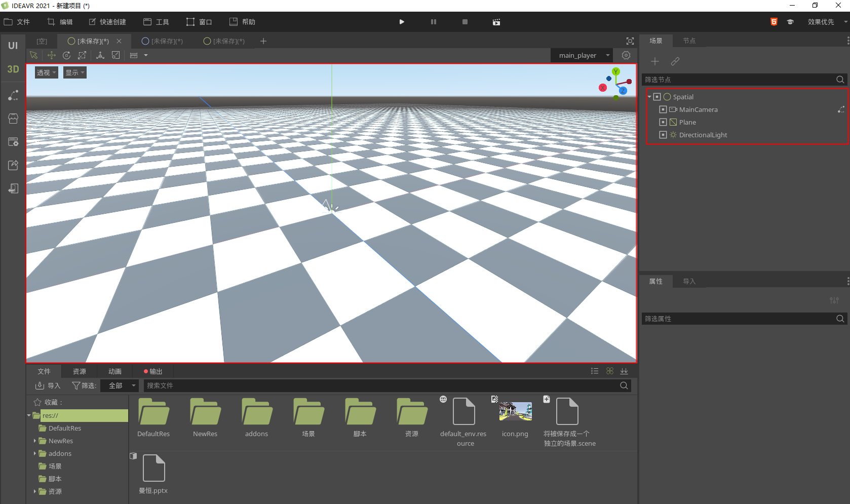The height and width of the screenshot is (504, 850).
Task: Add a new node with plus icon
Action: tap(655, 61)
